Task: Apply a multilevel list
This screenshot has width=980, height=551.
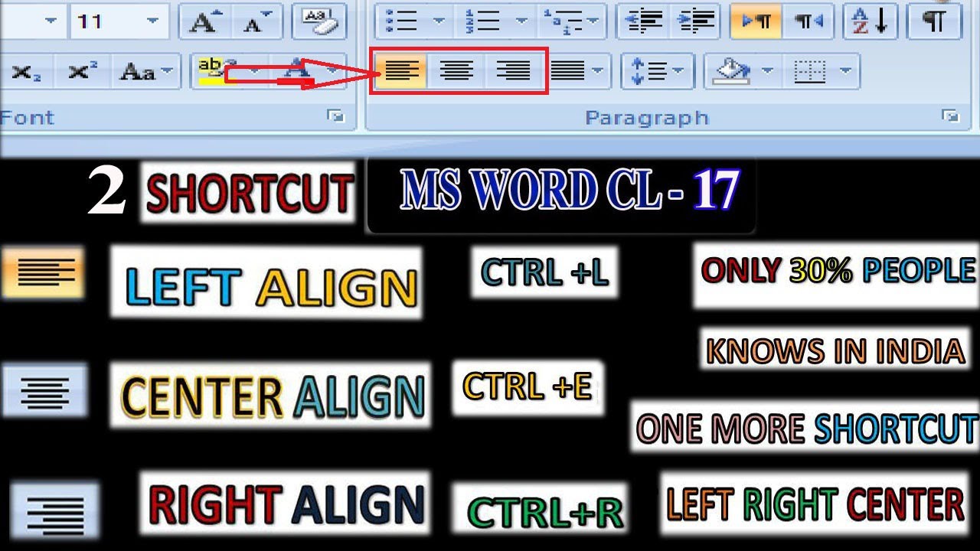Action: [x=562, y=21]
